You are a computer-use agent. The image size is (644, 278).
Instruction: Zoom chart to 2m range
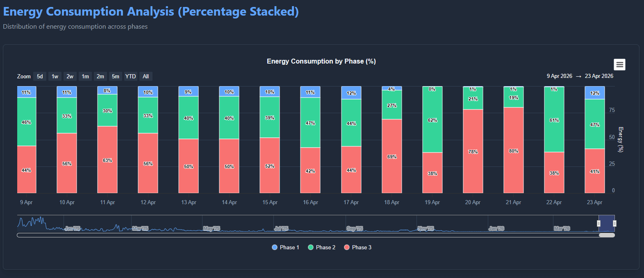100,76
